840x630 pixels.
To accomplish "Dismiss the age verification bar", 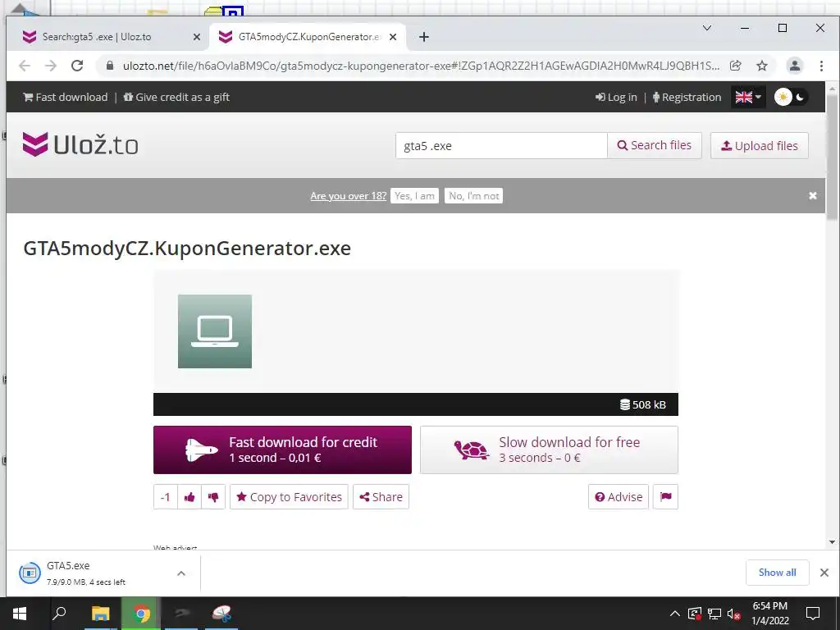I will pyautogui.click(x=813, y=195).
